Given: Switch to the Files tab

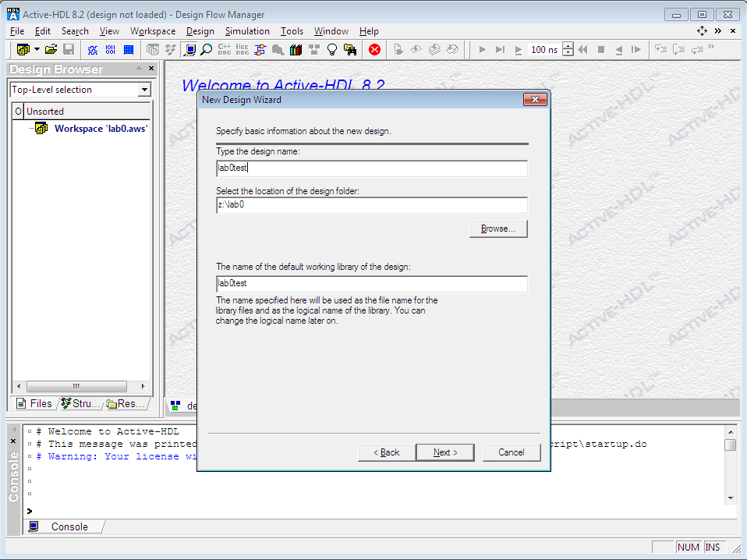Looking at the screenshot, I should click(x=34, y=403).
